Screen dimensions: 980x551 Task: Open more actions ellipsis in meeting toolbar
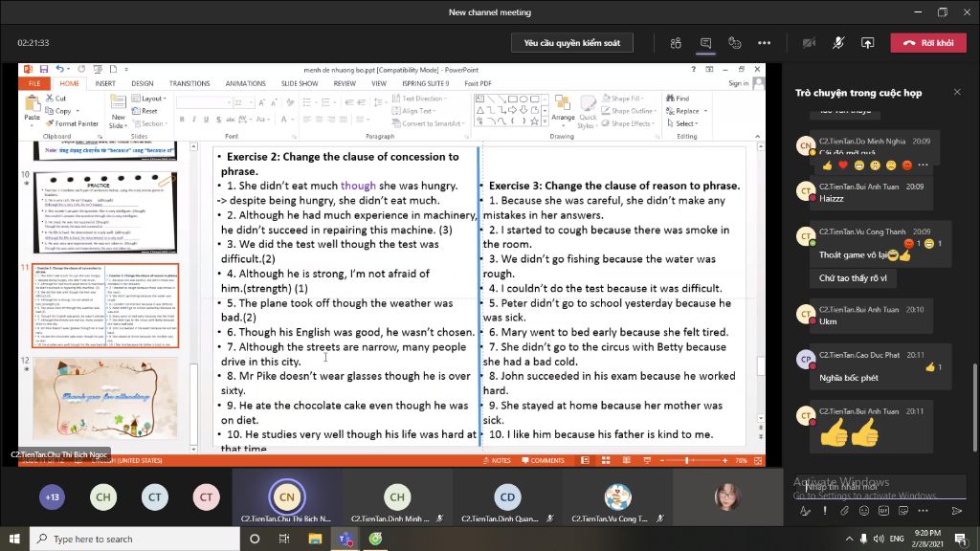765,43
